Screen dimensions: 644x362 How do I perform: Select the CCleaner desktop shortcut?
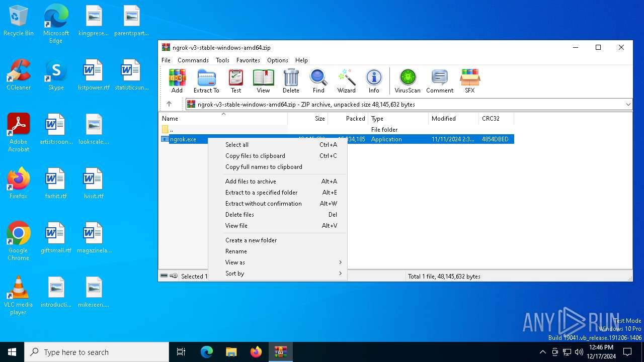pos(19,75)
